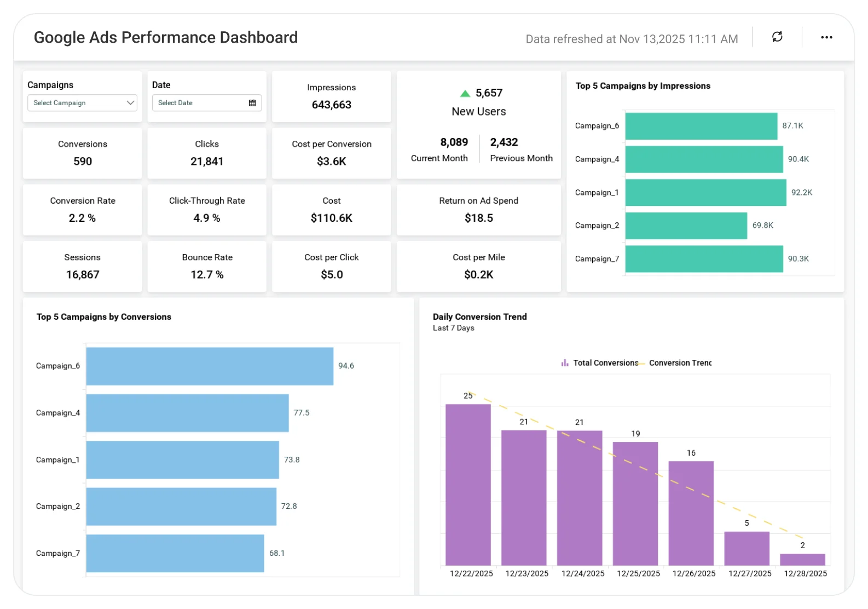Click the Campaign_6 label in Impressions chart
The height and width of the screenshot is (609, 868).
coord(597,126)
